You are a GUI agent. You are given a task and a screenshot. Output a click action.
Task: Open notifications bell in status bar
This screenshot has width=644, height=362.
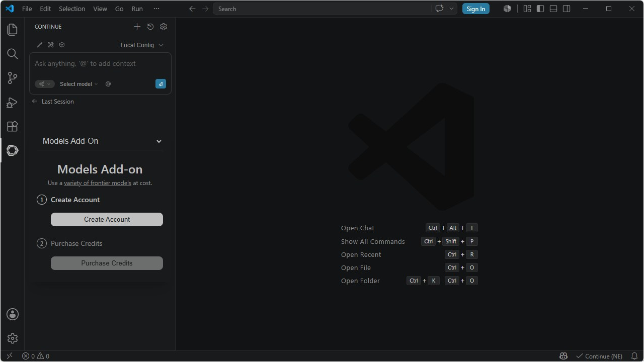[x=634, y=356]
